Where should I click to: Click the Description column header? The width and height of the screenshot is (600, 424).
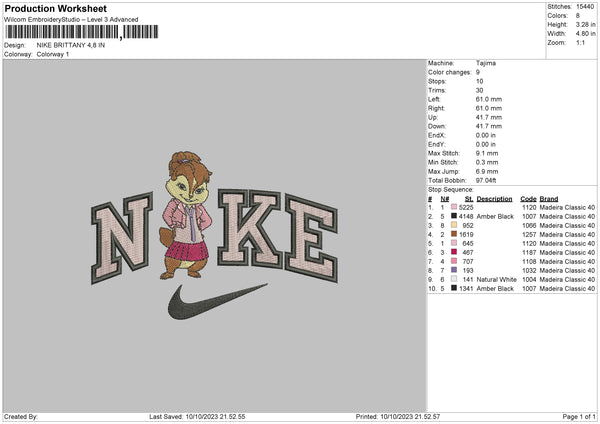coord(494,199)
